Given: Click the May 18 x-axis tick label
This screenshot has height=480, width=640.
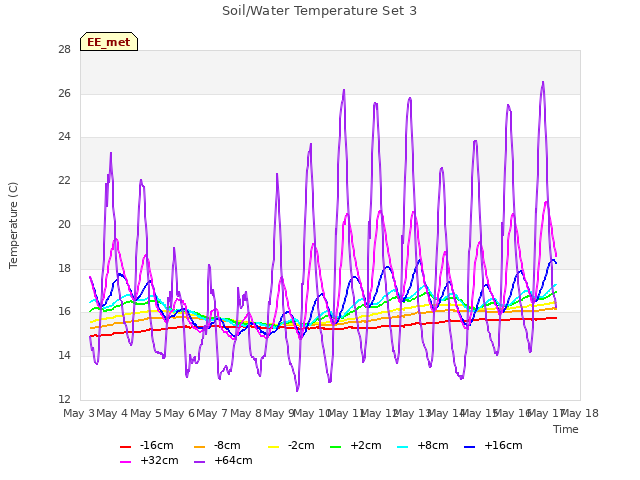Looking at the screenshot, I should [580, 413].
